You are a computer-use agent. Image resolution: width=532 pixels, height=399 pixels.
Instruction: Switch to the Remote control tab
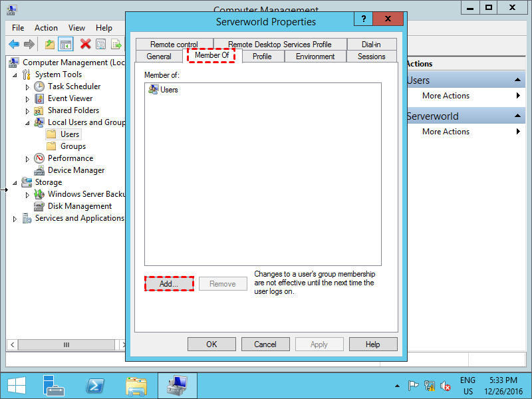pos(174,45)
